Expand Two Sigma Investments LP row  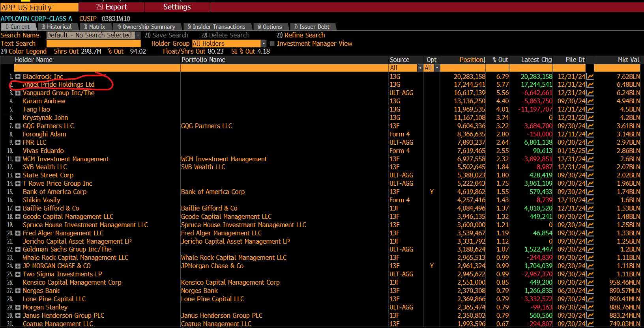tap(18, 274)
